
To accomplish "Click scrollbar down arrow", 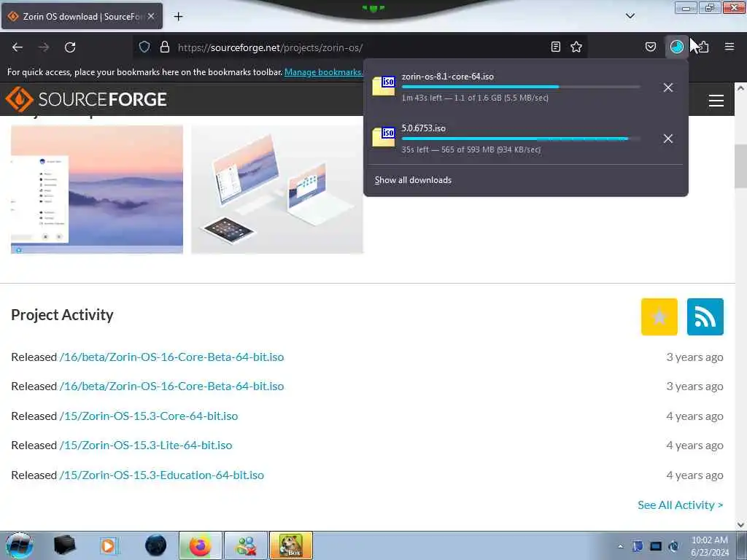I will tap(740, 525).
